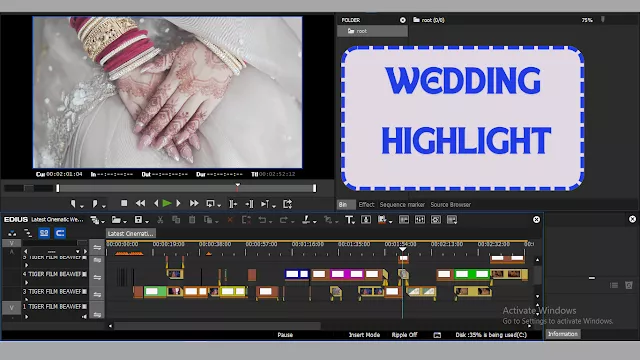Toggle the Vectorscope/Waveform icon

[436, 220]
